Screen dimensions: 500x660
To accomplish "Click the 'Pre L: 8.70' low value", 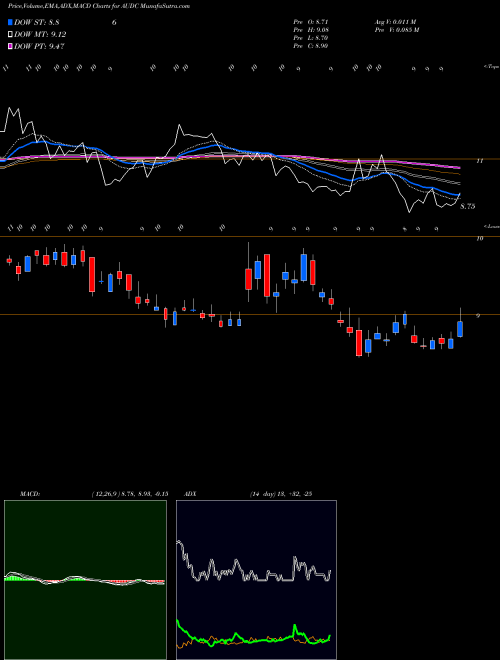I will (x=311, y=38).
